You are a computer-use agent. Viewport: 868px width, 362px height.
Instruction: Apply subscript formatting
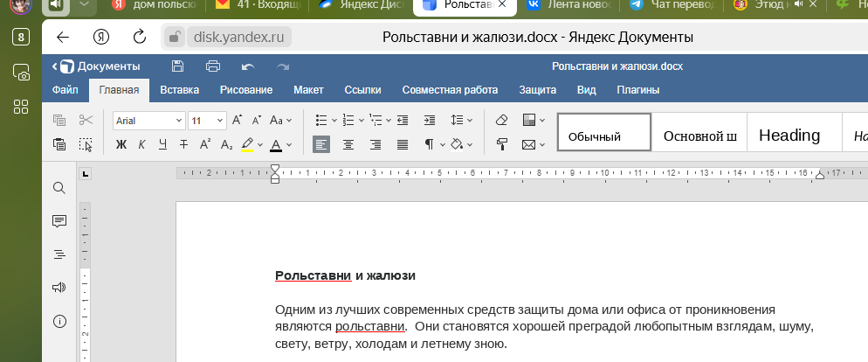(226, 144)
